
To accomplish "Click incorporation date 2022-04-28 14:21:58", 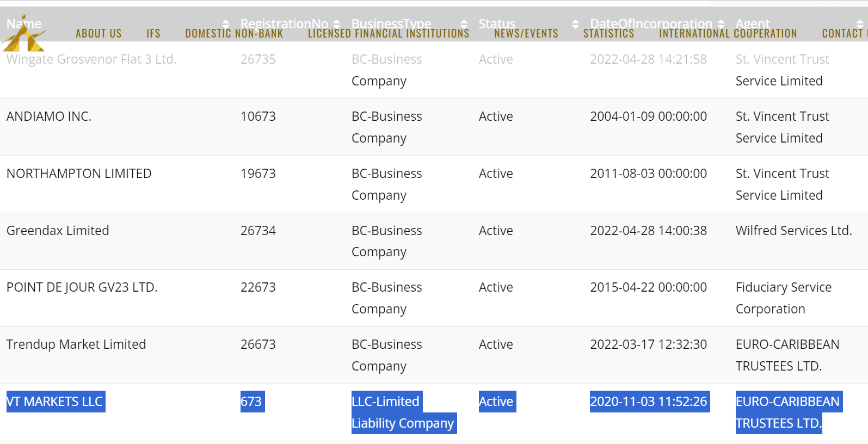I will coord(649,59).
